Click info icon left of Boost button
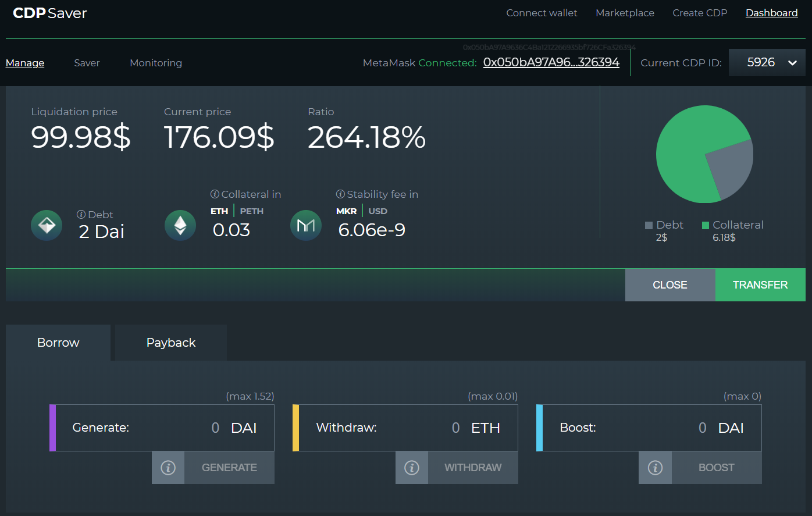Screen dimensions: 812x516 655,468
